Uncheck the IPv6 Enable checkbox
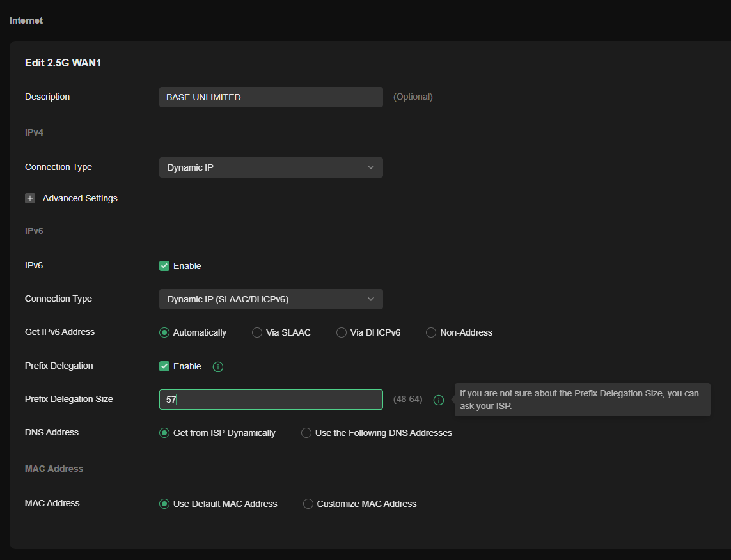 (x=164, y=266)
